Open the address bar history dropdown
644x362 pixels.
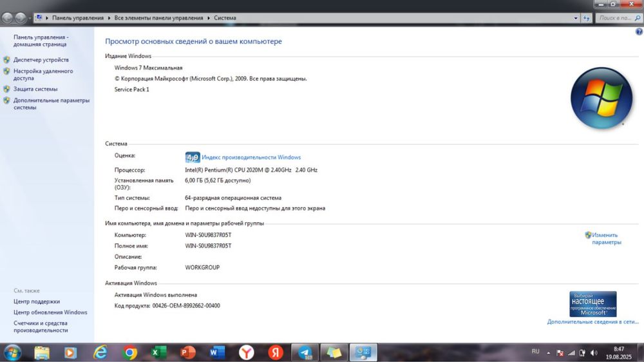pos(575,18)
